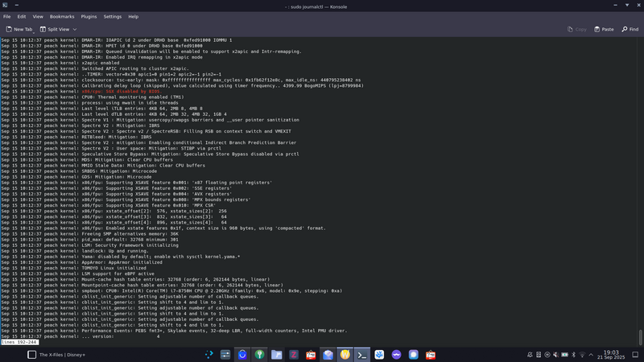
Task: Open System Settings from the taskbar
Action: [225, 355]
